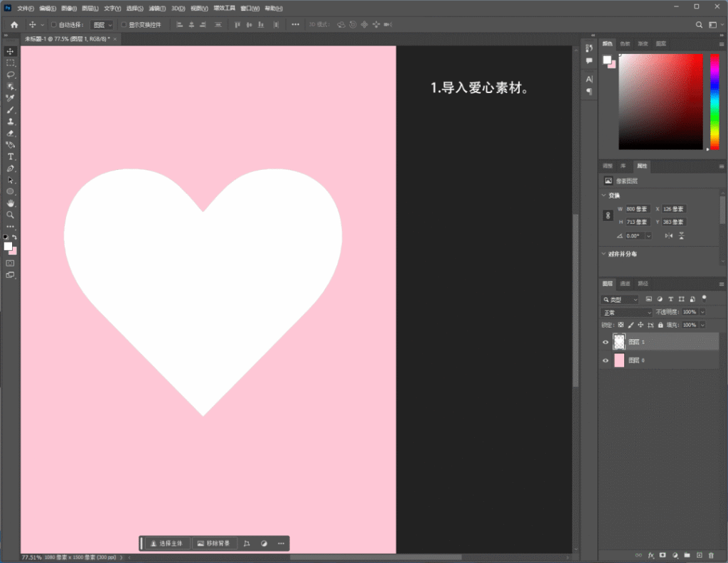728x563 pixels.
Task: Open the 图像(I) menu
Action: point(69,9)
